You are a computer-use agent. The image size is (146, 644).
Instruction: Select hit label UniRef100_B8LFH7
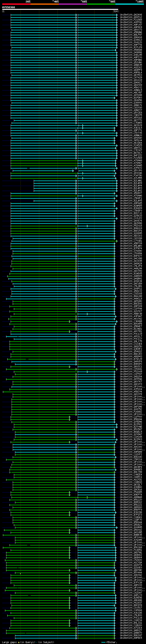(x=131, y=35)
